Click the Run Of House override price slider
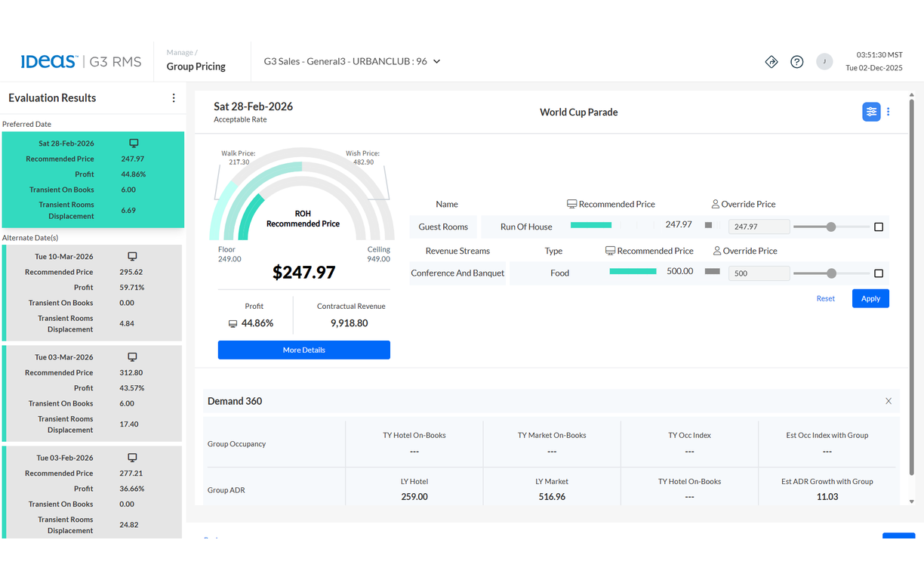This screenshot has height=580, width=924. pyautogui.click(x=830, y=227)
